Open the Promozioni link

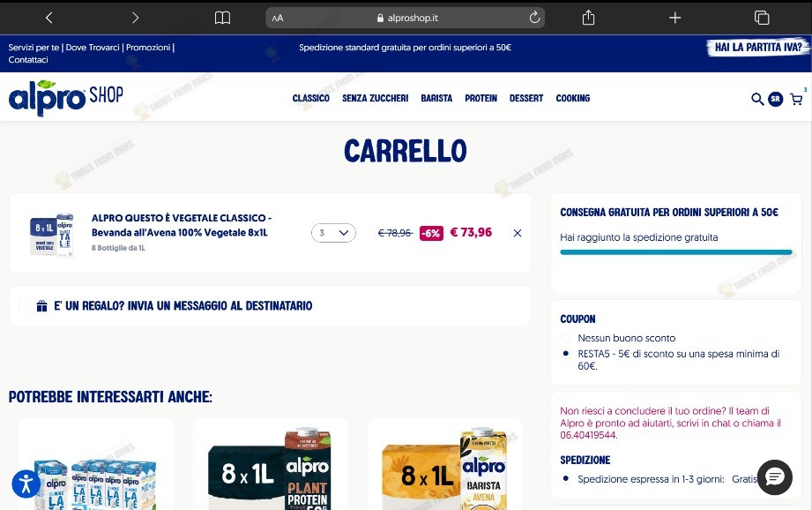(x=148, y=47)
